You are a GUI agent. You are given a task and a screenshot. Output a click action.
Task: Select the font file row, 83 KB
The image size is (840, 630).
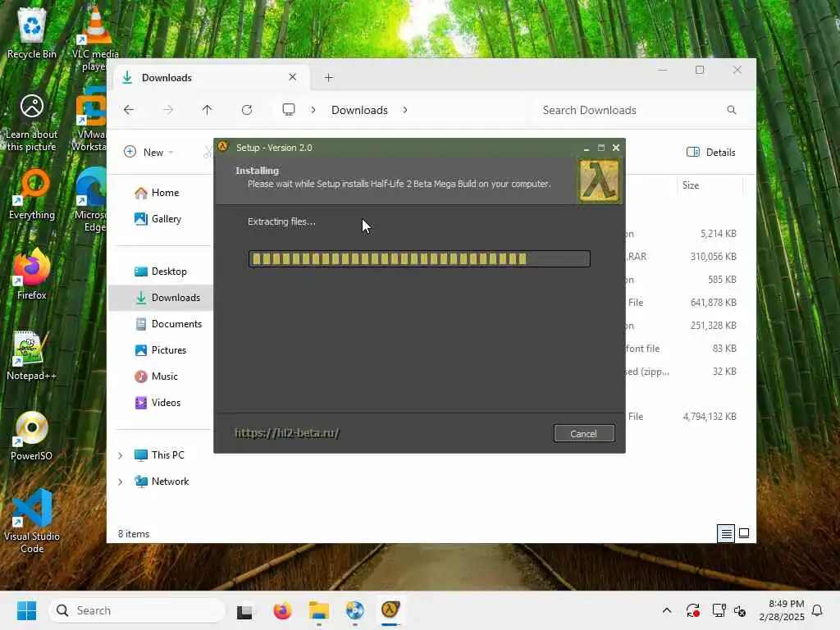[724, 348]
